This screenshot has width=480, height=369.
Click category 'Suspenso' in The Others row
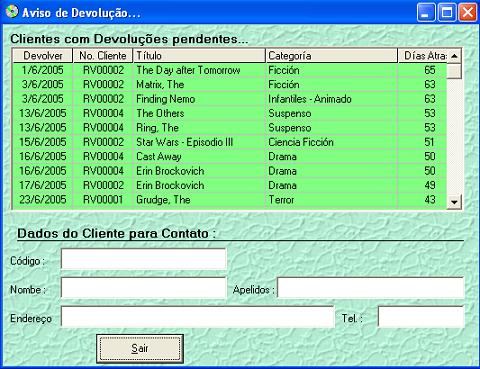(x=290, y=113)
